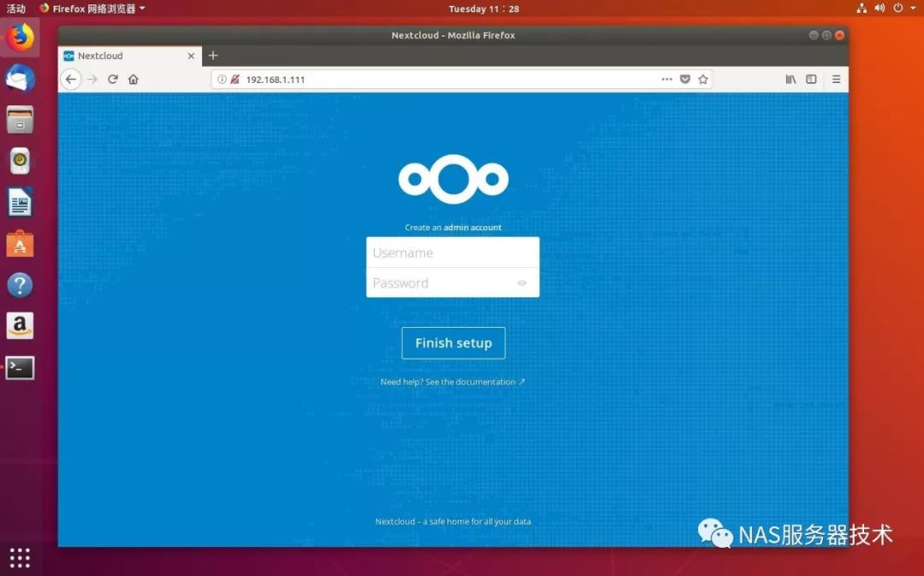The image size is (924, 576).
Task: Open the 活动 Activities overview
Action: point(16,9)
